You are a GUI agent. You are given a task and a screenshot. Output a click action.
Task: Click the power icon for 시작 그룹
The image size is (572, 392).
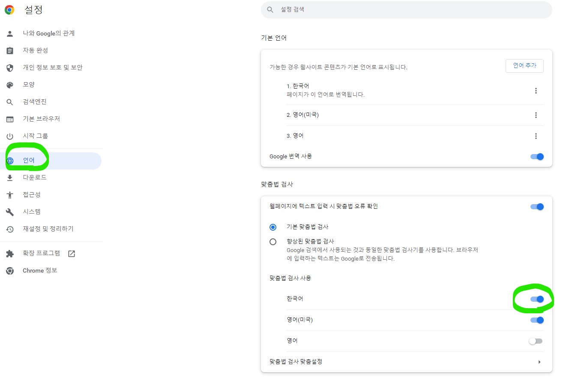tap(10, 136)
